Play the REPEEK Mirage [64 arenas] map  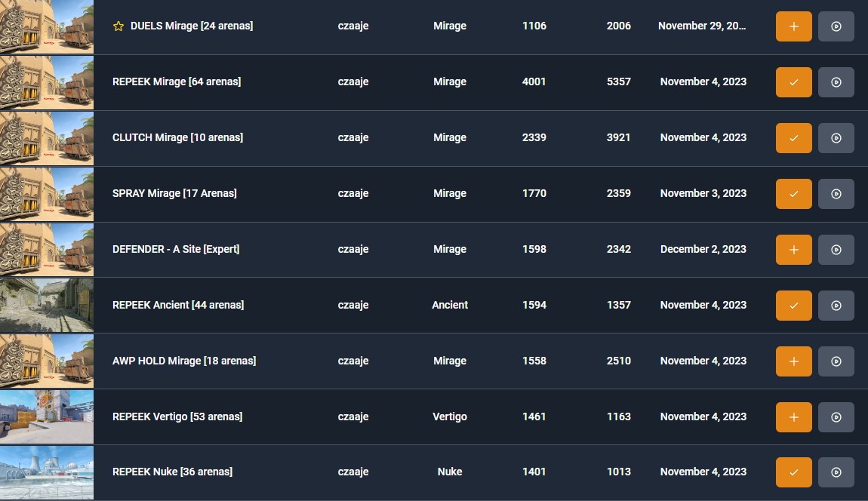836,82
